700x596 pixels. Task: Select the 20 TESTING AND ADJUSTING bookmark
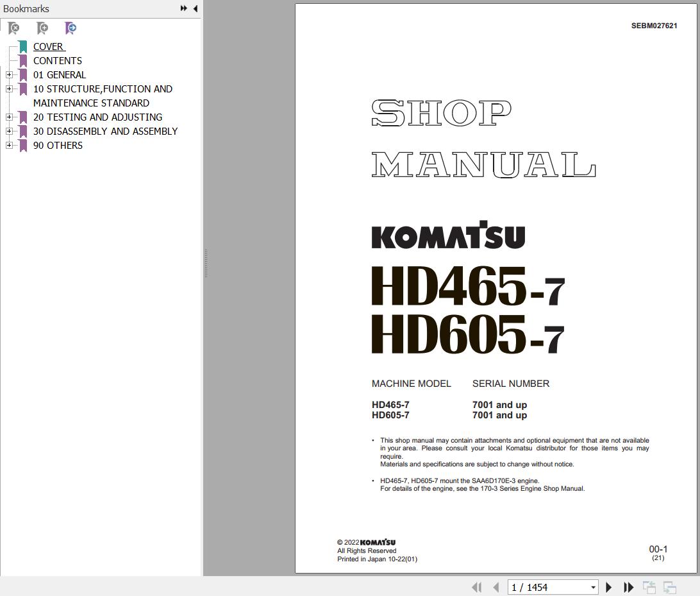(98, 117)
